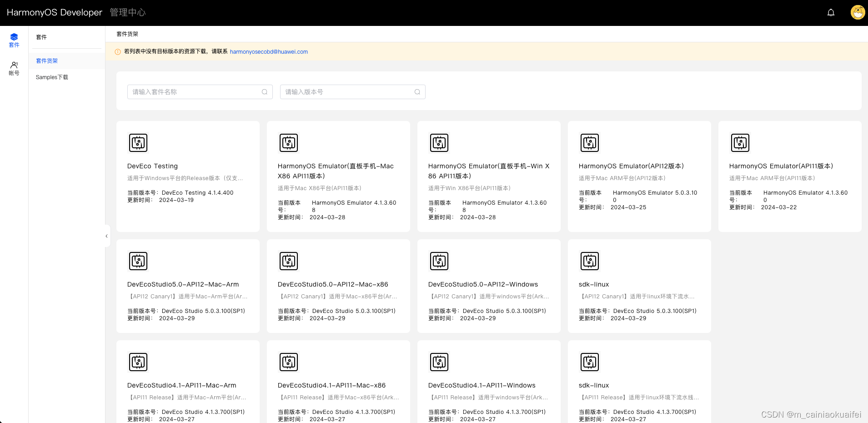
Task: Open DevEcoStudio4.1-API11-Mac-Arm title
Action: pyautogui.click(x=182, y=386)
